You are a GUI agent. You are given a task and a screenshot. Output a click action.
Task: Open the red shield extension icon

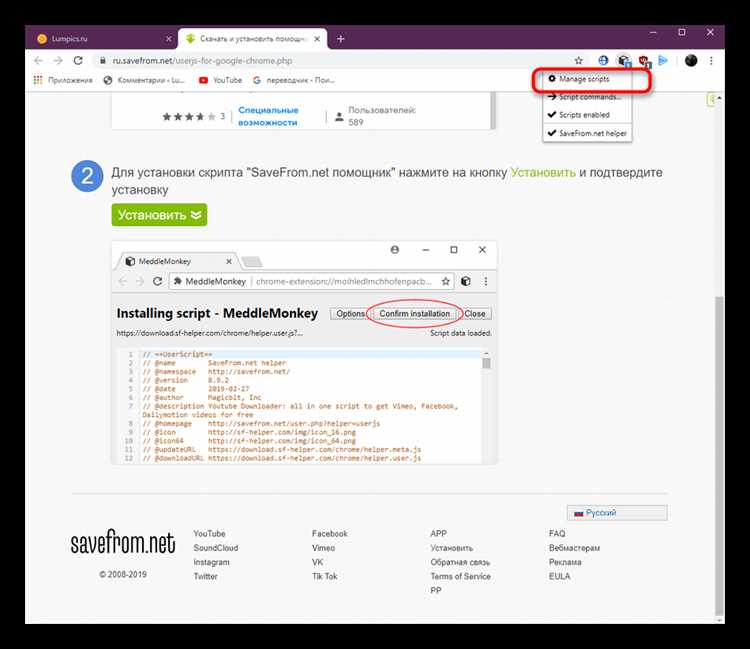pyautogui.click(x=644, y=61)
